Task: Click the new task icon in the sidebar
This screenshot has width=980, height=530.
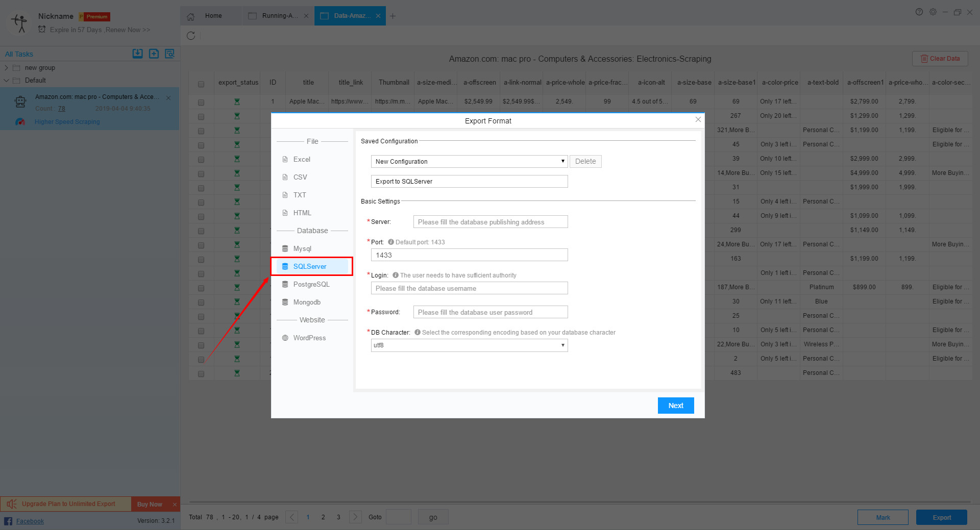Action: pos(154,53)
